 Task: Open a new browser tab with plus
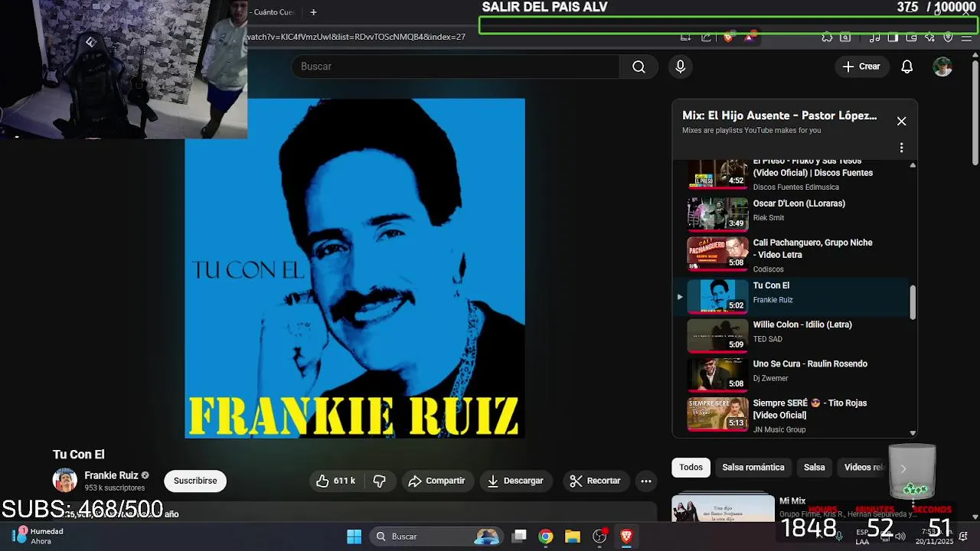point(313,12)
